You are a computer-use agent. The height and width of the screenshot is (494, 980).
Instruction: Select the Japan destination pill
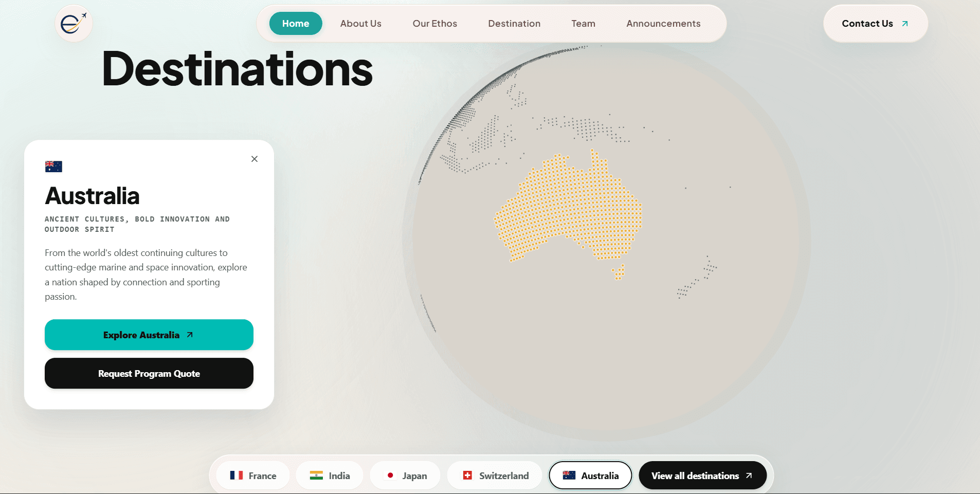pyautogui.click(x=406, y=475)
